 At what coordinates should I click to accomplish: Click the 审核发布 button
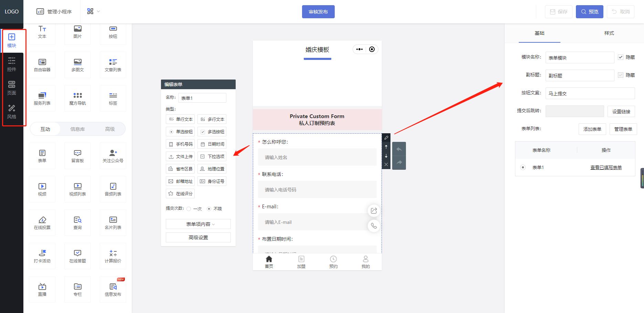point(318,12)
